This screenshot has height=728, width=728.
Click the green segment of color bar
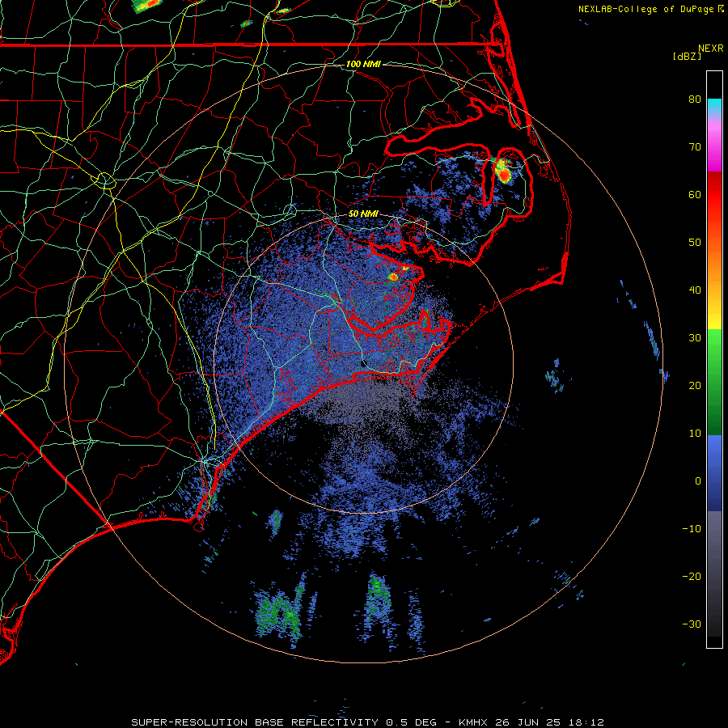coord(714,382)
